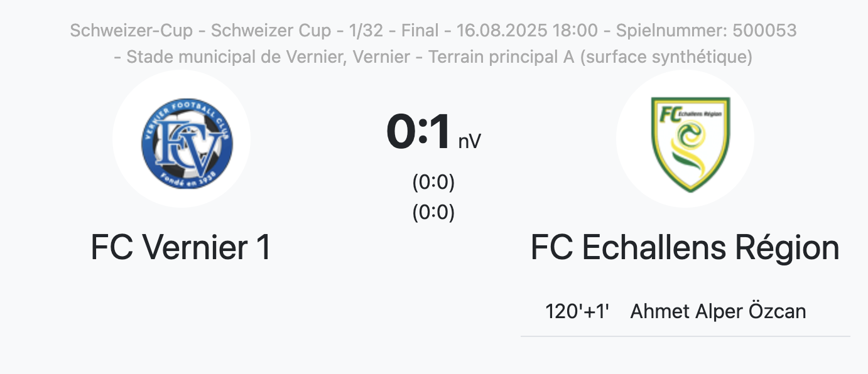868x374 pixels.
Task: Click the Spielnummer: 500053 text
Action: 706,29
